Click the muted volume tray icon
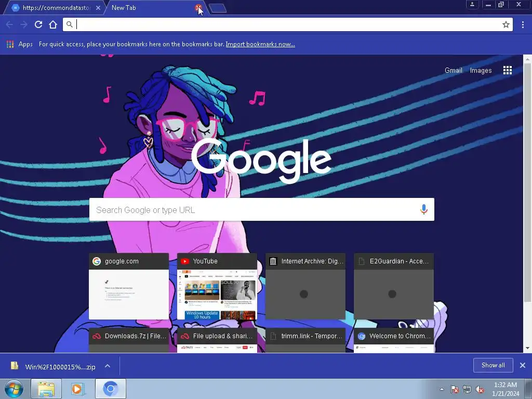 pos(480,389)
